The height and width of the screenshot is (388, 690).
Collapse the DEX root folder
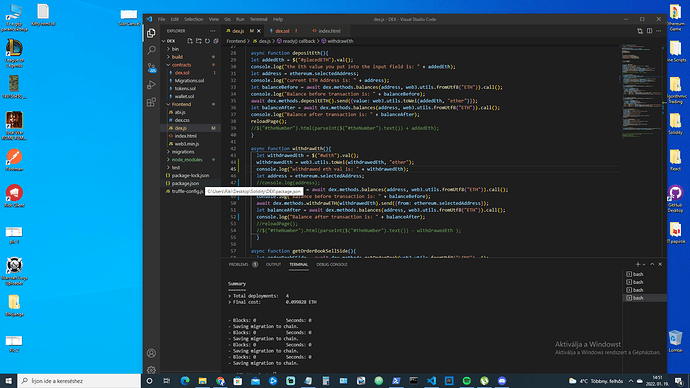coord(171,41)
